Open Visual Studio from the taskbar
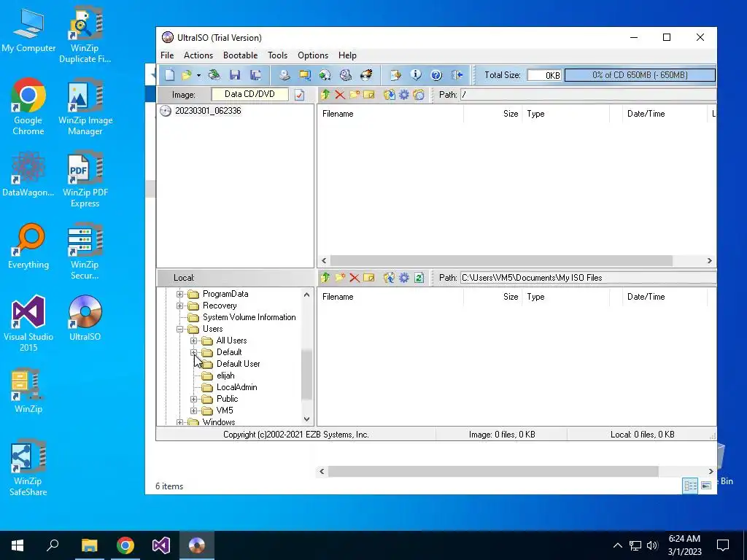Viewport: 747px width, 560px height. click(x=161, y=545)
